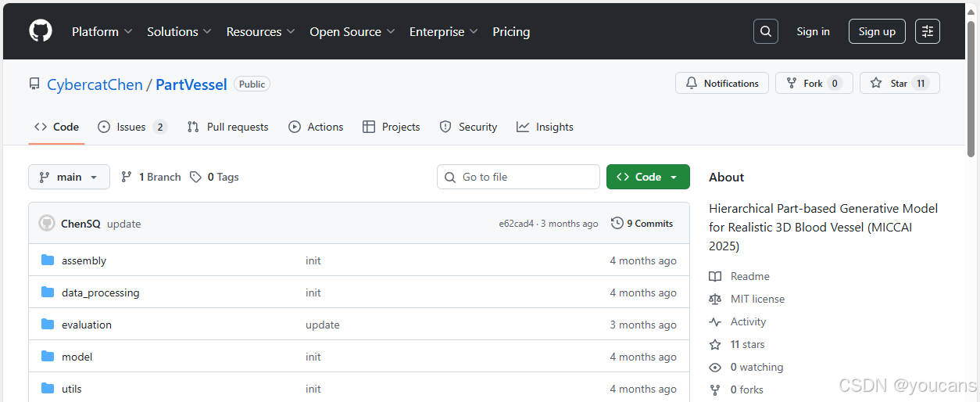Click the MIT license scale icon
Screen dimensions: 980x402
tap(715, 299)
